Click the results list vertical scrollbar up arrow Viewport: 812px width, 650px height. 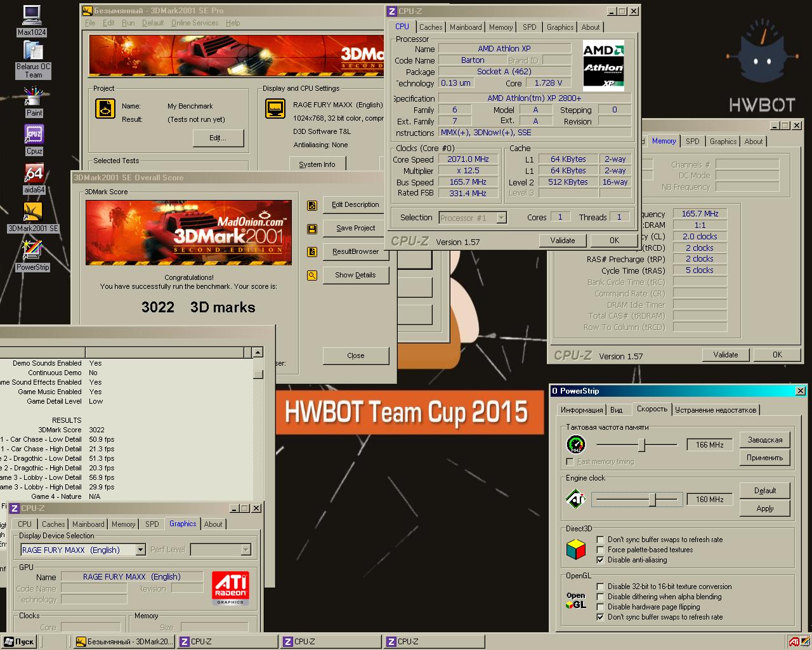[x=258, y=352]
